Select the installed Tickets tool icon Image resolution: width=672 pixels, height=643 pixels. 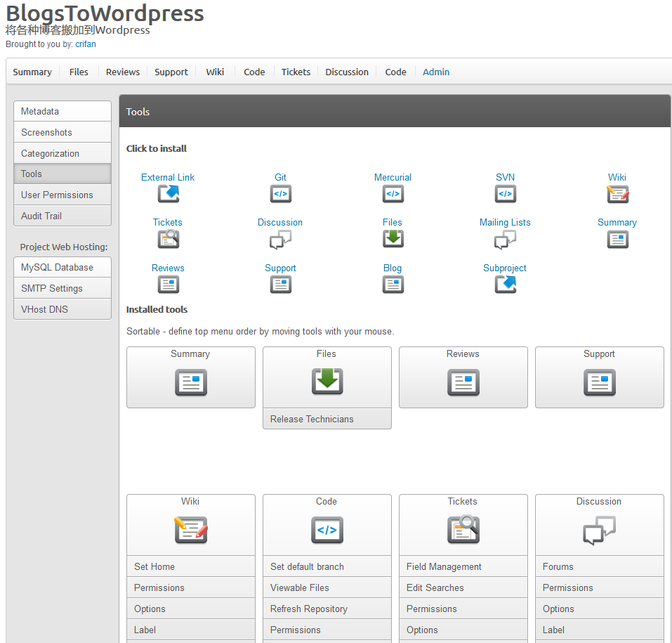click(463, 529)
